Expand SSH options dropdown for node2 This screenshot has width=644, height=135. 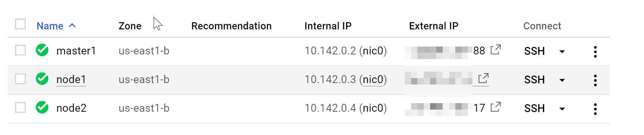tap(562, 109)
